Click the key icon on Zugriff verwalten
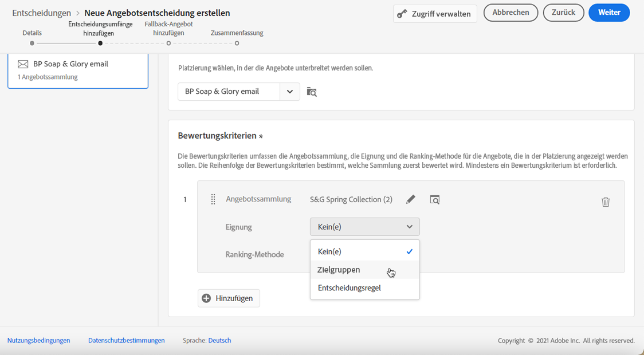644x355 pixels. click(403, 14)
